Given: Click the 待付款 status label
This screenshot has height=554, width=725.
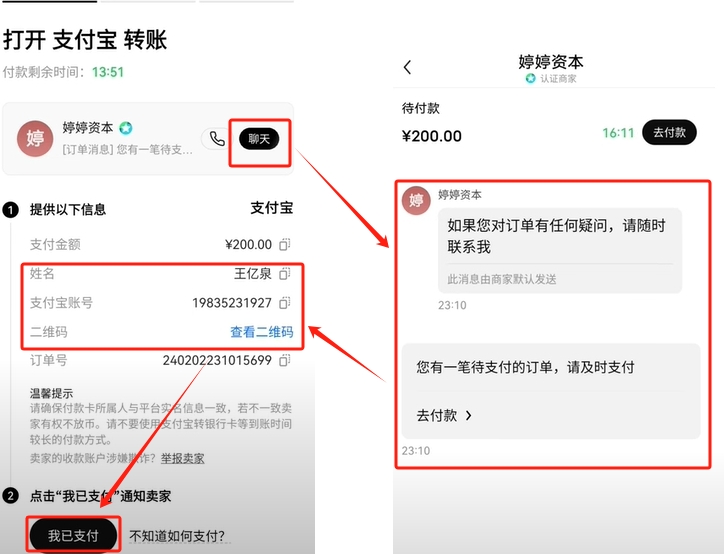Looking at the screenshot, I should click(420, 109).
